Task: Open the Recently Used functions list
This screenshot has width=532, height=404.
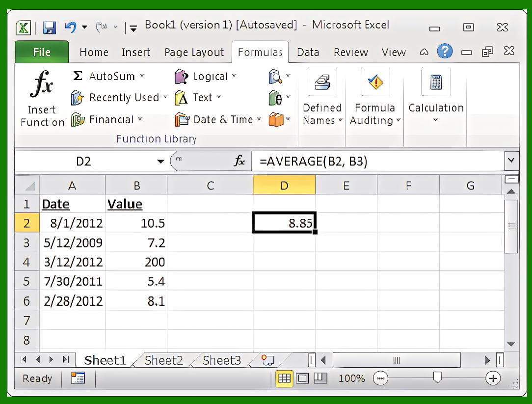Action: coord(119,98)
